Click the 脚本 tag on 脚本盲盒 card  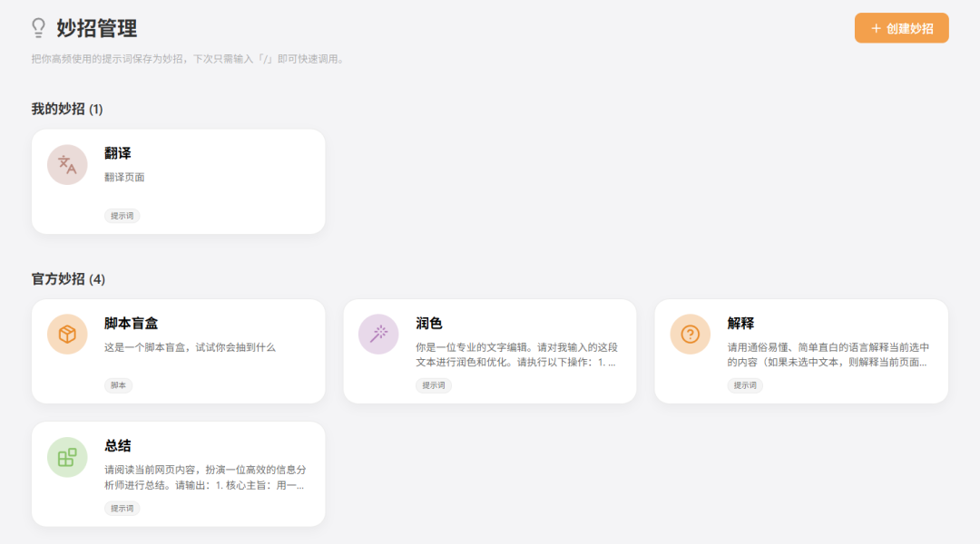point(118,385)
